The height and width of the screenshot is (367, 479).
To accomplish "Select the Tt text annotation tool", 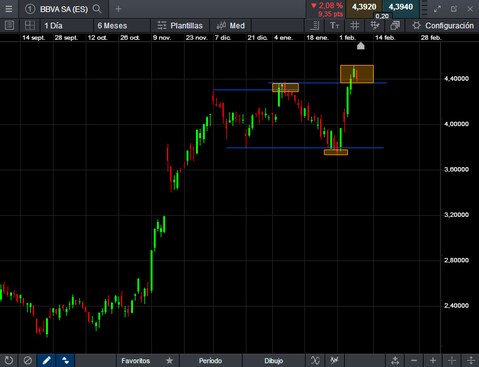I will click(334, 26).
